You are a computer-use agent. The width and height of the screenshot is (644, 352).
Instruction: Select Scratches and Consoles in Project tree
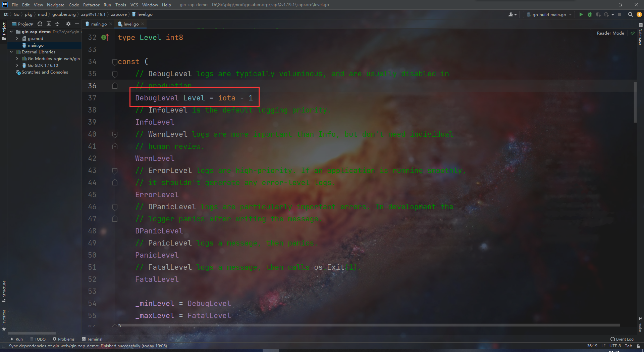pos(45,72)
